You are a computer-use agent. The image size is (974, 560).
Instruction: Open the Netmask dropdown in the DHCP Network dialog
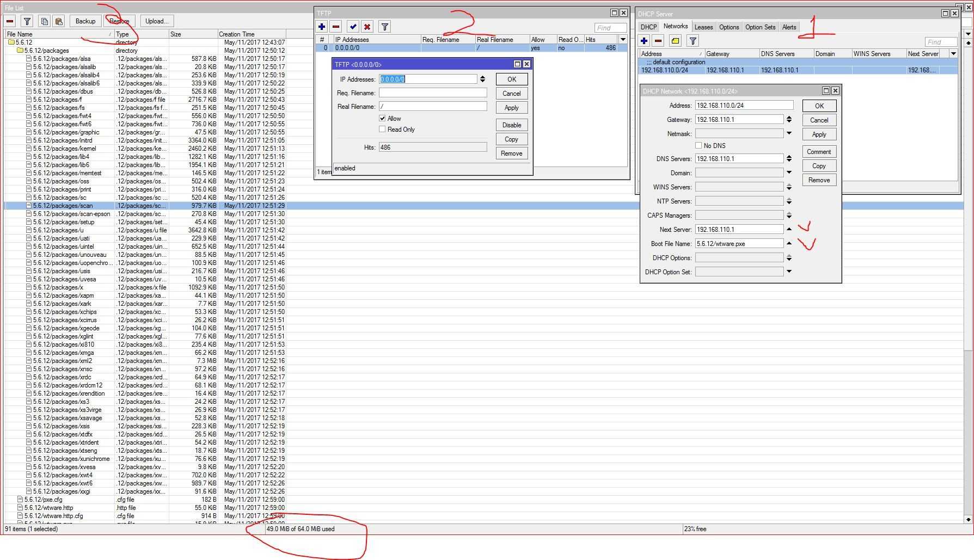click(x=789, y=133)
